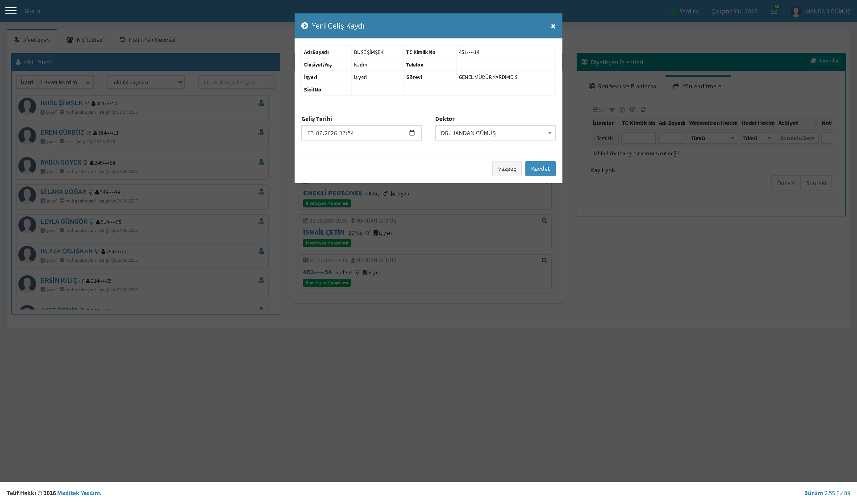Open HANDAN GÜMÜŞ user avatar menu

796,11
